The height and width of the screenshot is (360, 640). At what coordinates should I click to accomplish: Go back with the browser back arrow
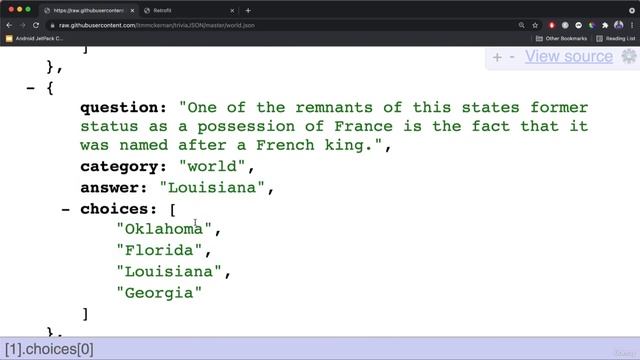[x=9, y=25]
